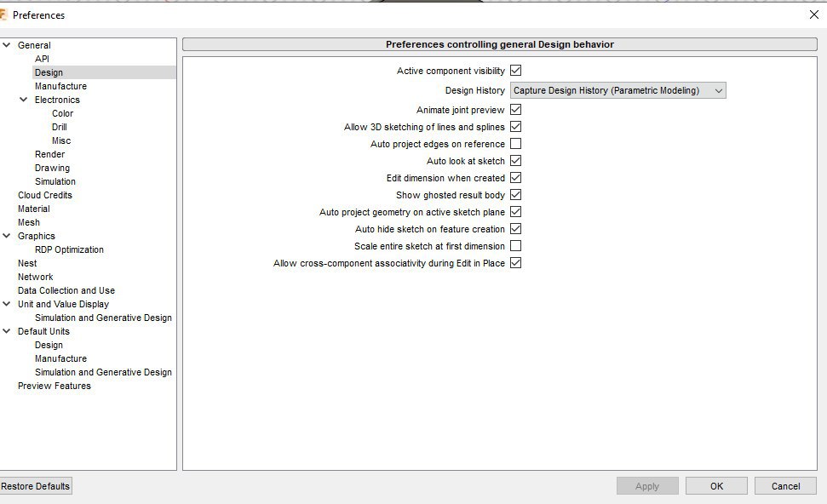Toggle Auto project geometry on active sketch plane
This screenshot has height=504, width=827.
click(x=516, y=211)
